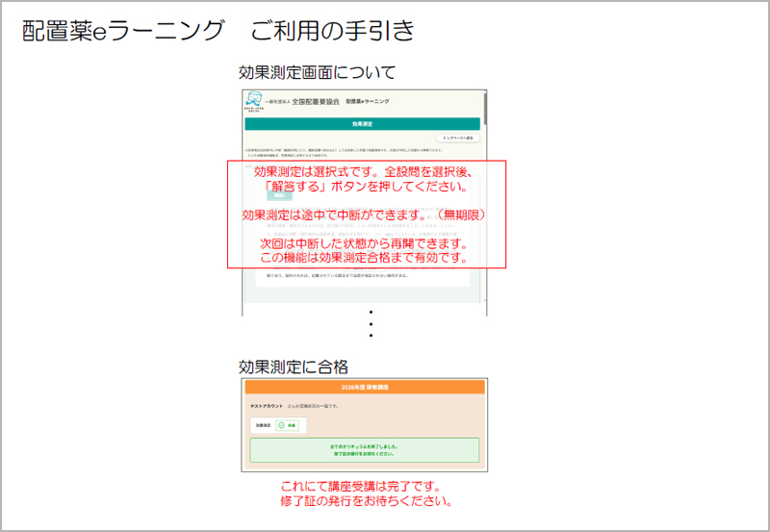
Task: Click the 合格 status badge
Action: [286, 424]
